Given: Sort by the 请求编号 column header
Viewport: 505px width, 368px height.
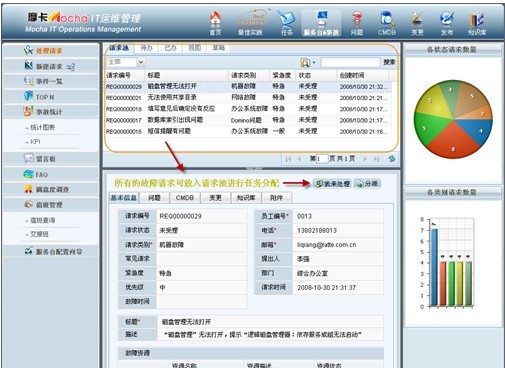Looking at the screenshot, I should coord(125,75).
